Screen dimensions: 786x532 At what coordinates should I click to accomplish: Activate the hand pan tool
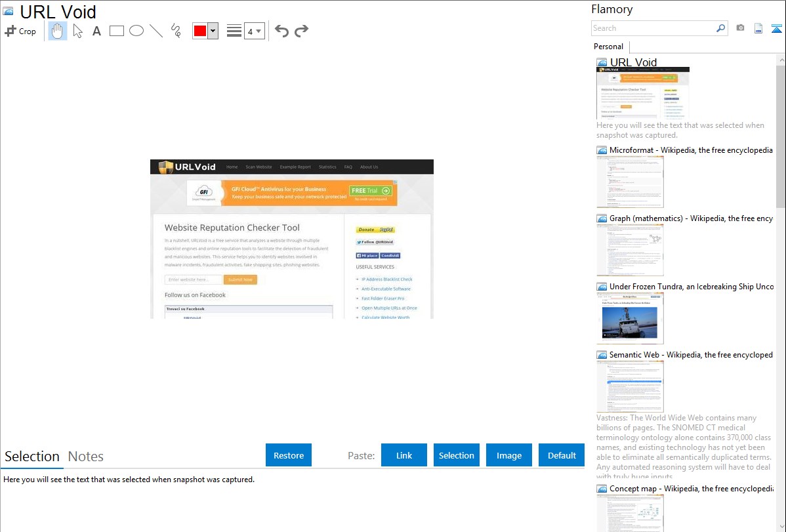(57, 31)
